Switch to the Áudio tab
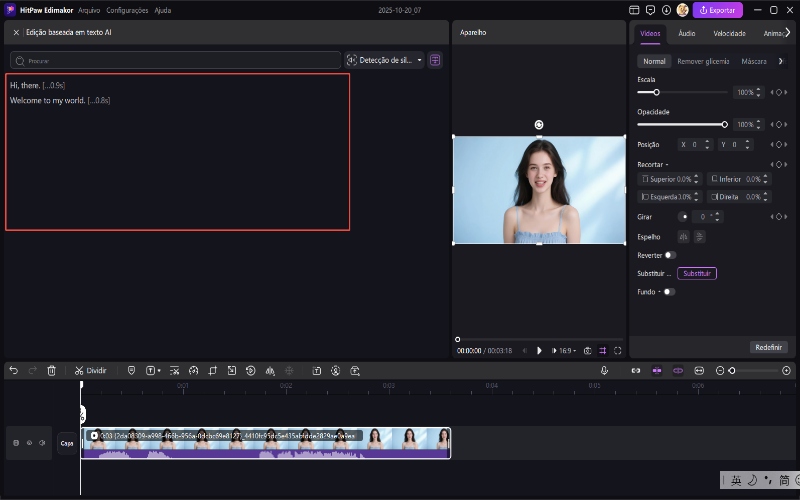 coord(687,33)
